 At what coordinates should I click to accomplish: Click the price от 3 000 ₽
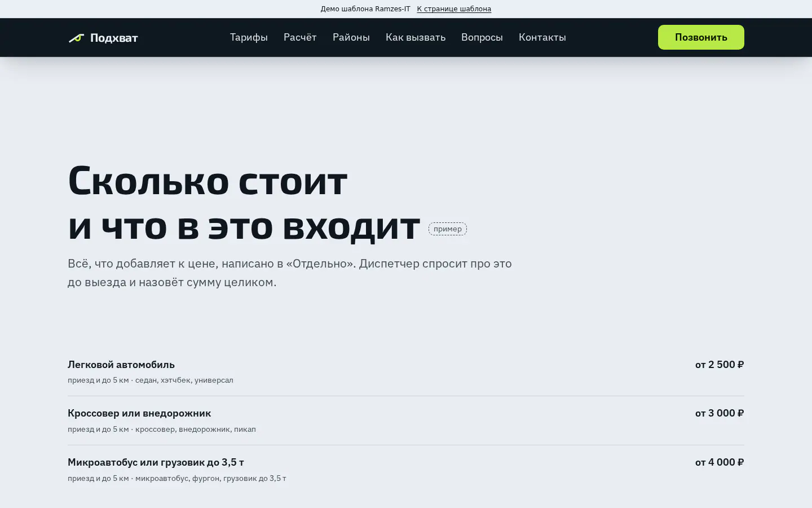(x=720, y=413)
